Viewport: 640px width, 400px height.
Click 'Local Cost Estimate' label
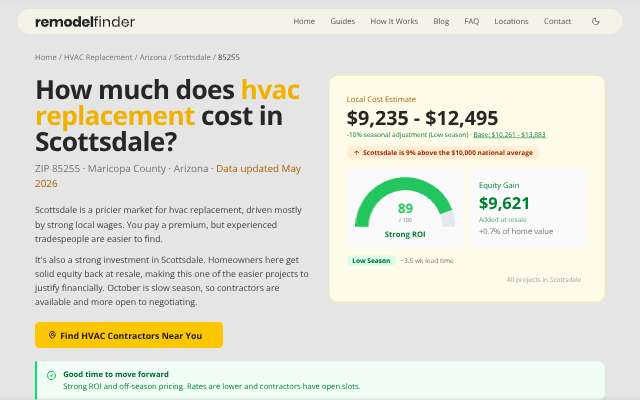point(381,99)
